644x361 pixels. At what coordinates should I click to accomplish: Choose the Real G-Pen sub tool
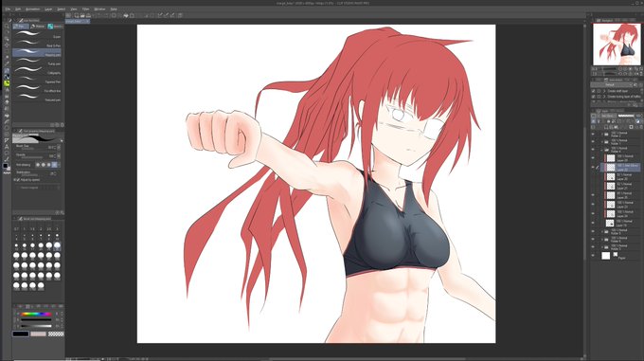click(37, 44)
